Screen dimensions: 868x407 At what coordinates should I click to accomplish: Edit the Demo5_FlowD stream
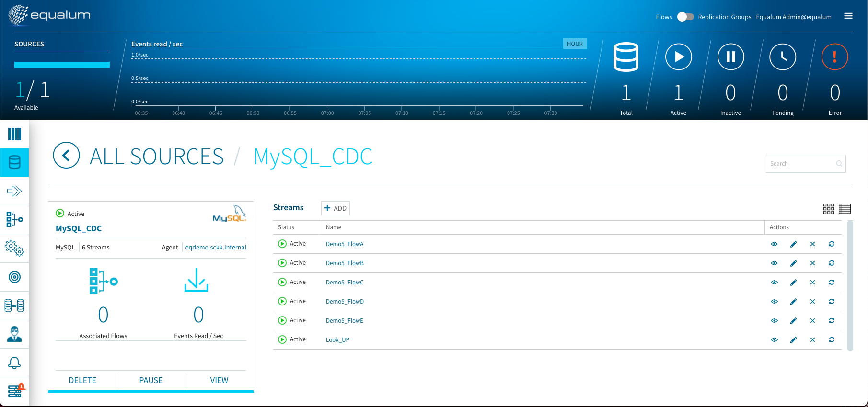(x=793, y=302)
